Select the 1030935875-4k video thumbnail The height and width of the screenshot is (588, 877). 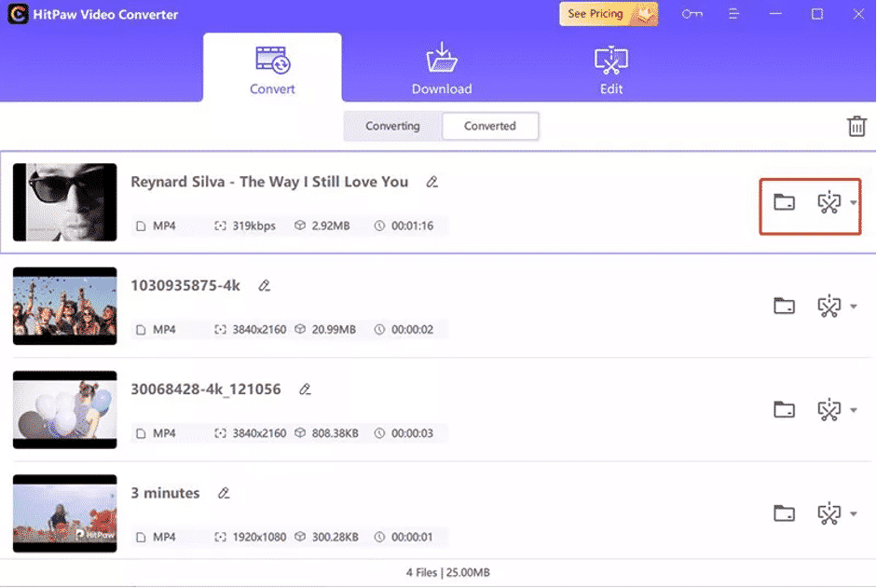(64, 306)
